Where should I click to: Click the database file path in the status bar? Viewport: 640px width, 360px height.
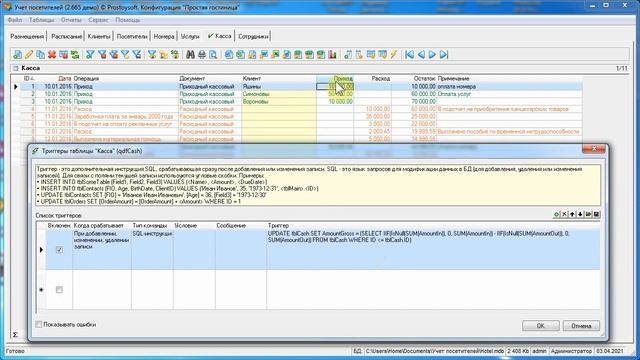coord(434,351)
